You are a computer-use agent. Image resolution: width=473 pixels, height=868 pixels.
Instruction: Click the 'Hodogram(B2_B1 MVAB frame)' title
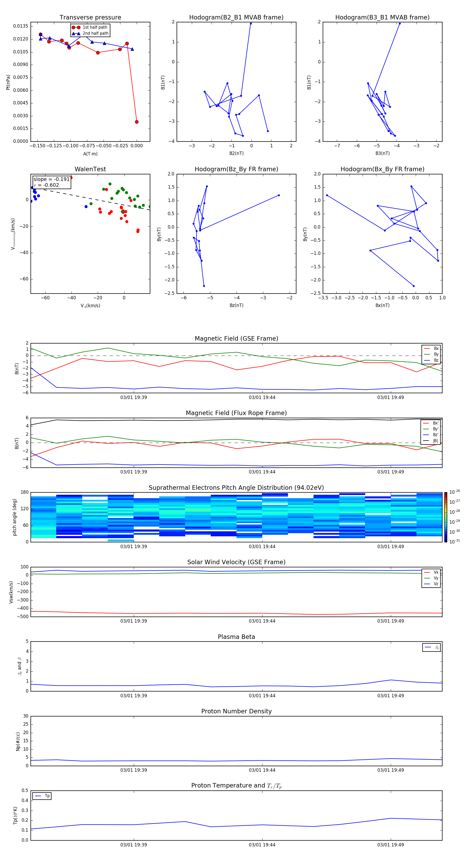pyautogui.click(x=236, y=17)
